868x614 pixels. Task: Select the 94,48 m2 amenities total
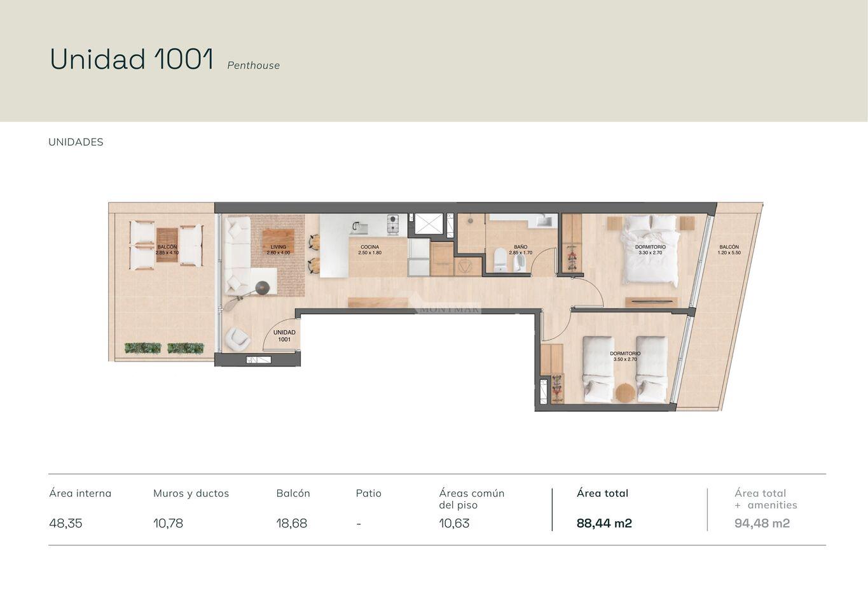tap(762, 523)
